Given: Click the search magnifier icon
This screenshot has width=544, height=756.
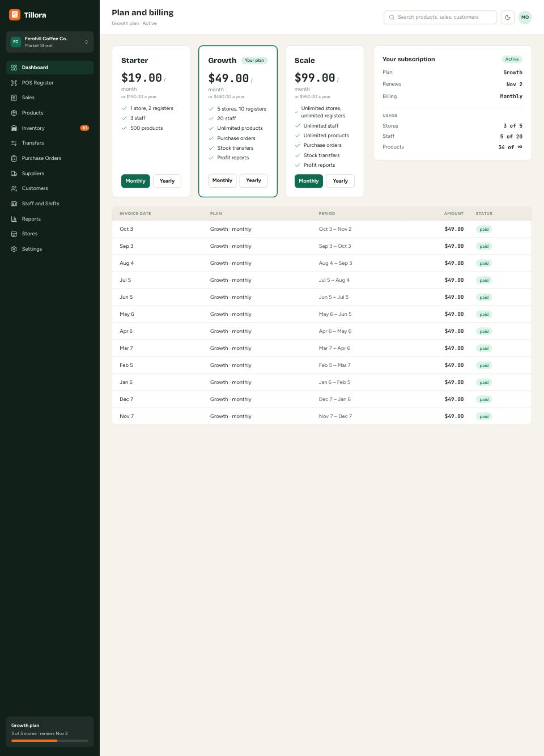Looking at the screenshot, I should [392, 17].
